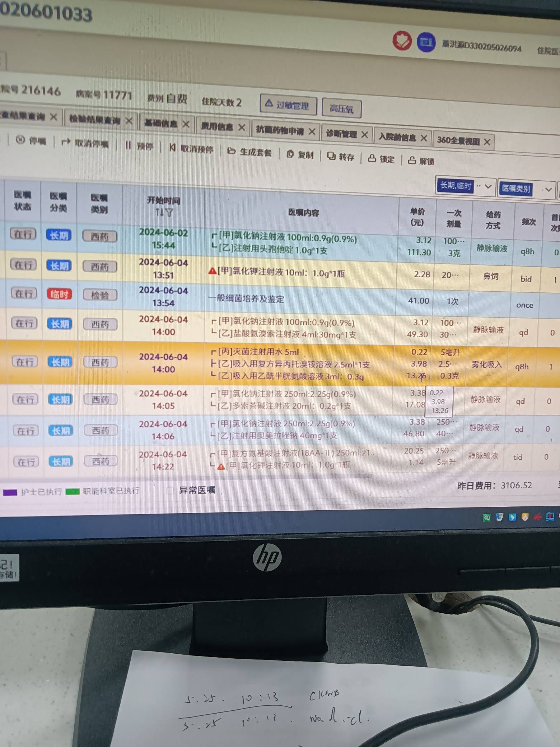Click the 在行 status on the 2024-06-02 row
The image size is (560, 747).
click(x=23, y=234)
